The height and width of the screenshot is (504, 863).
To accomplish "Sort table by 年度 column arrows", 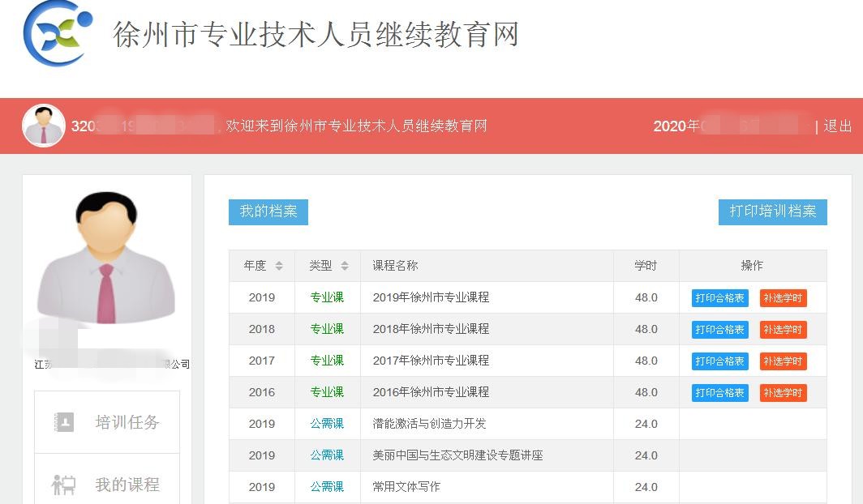I will [x=279, y=266].
